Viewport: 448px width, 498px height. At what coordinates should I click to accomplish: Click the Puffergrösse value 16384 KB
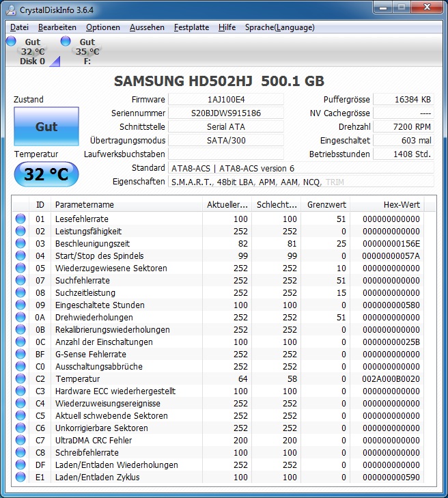click(404, 100)
